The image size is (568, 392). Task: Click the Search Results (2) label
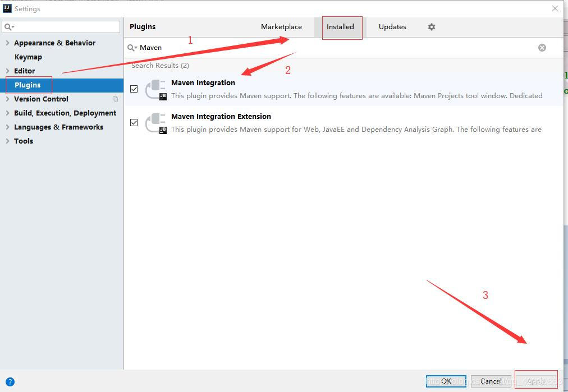click(x=160, y=65)
